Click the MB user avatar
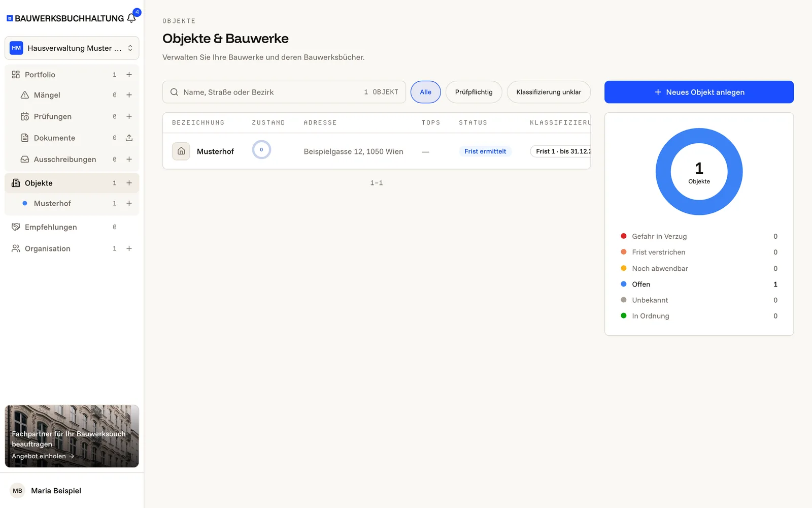The image size is (812, 508). 18,491
